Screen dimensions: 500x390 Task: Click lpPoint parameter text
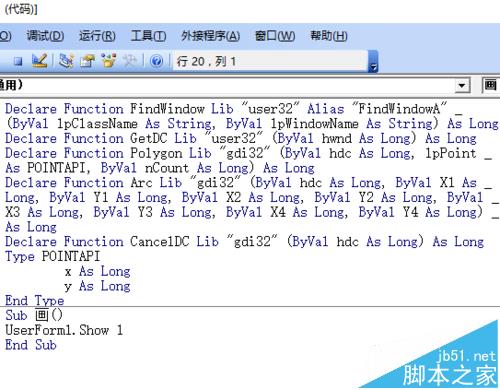(451, 153)
